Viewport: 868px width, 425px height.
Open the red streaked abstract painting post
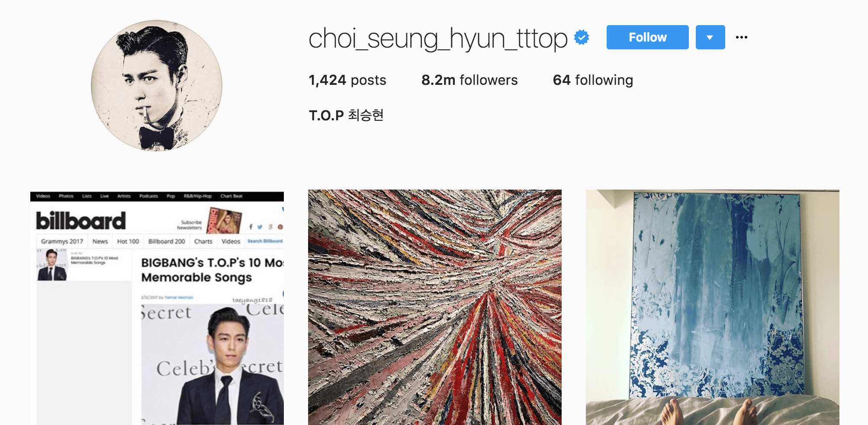tap(435, 307)
